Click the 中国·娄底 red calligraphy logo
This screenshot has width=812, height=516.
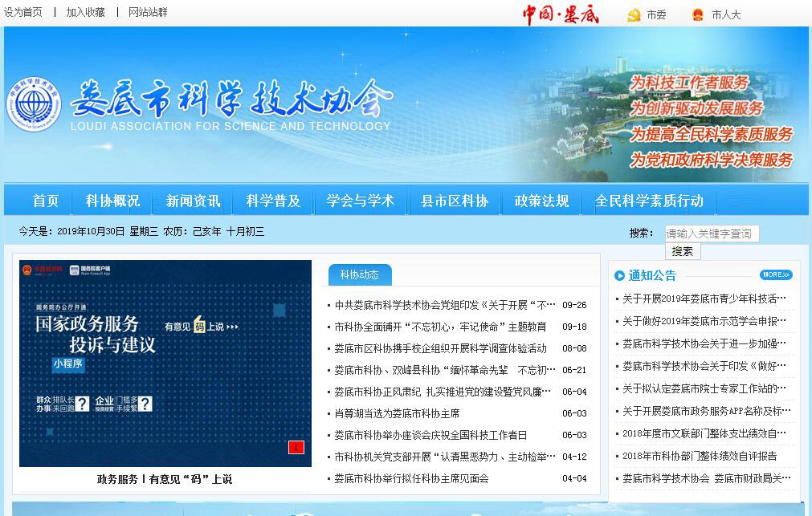point(561,14)
